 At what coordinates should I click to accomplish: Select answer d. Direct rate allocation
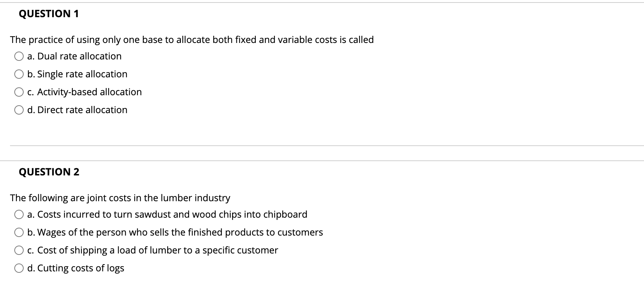(19, 110)
